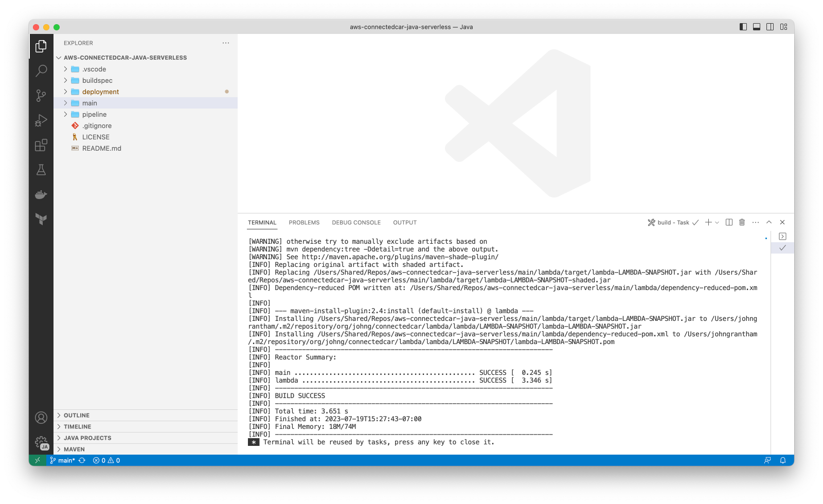Open the Run and Debug view

[41, 120]
